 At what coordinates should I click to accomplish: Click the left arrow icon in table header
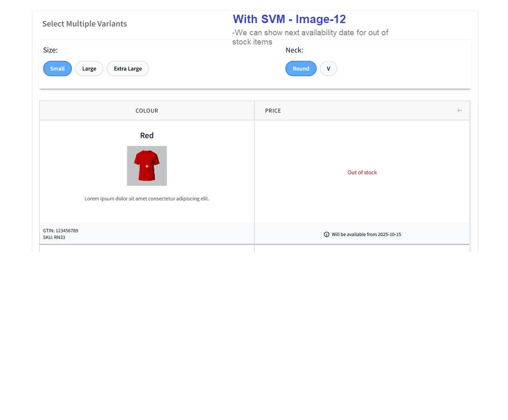pos(460,110)
